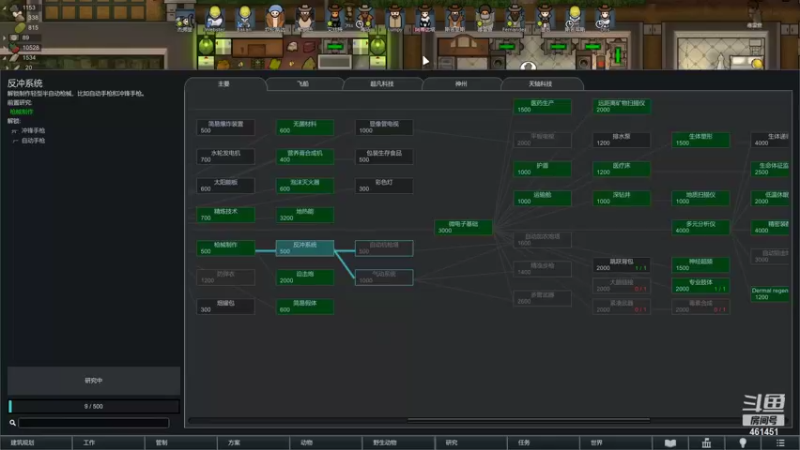This screenshot has width=800, height=450.
Task: Select the 精炼技术 700 research node
Action: (226, 214)
